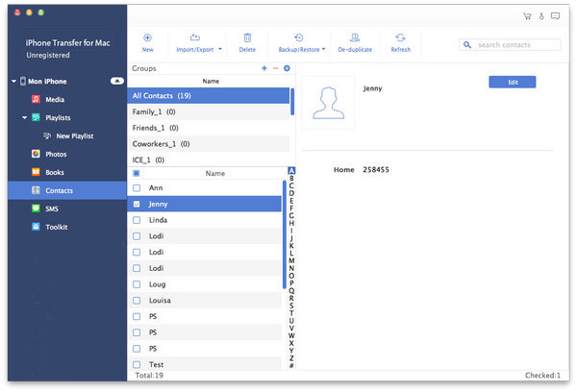Select Family_1 group
Viewport: 577px width, 392px height.
point(209,111)
